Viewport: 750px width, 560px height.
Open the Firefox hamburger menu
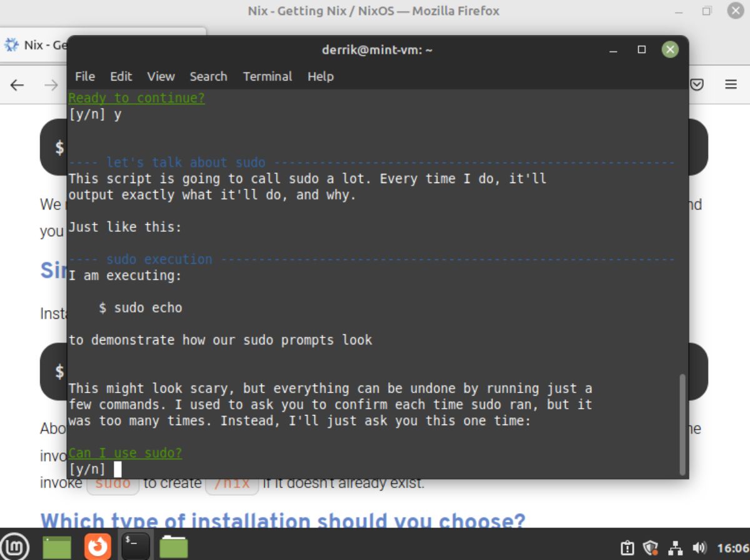tap(731, 84)
